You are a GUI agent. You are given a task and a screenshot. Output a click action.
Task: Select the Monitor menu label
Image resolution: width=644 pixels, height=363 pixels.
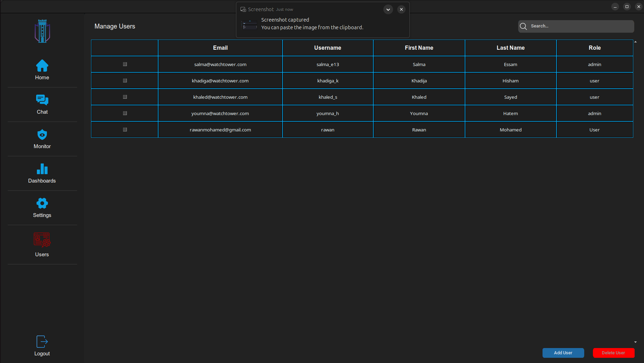coord(42,146)
